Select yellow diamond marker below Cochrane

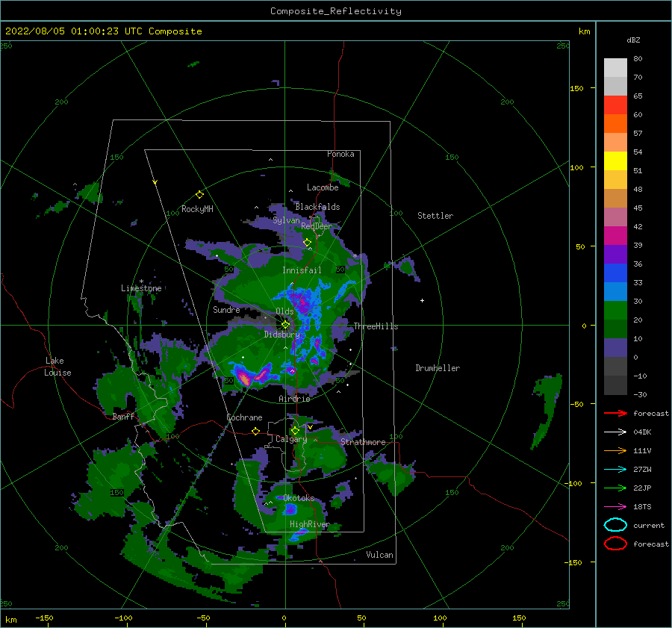pos(256,431)
